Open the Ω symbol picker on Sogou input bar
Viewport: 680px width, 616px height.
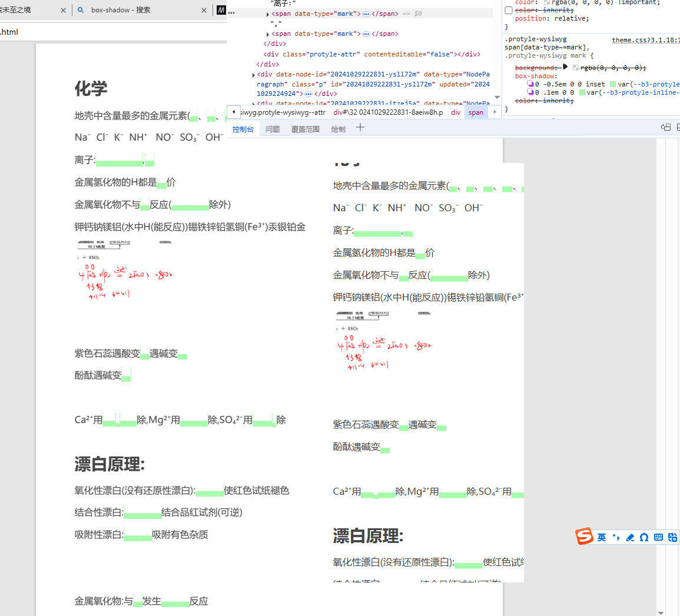click(x=644, y=537)
